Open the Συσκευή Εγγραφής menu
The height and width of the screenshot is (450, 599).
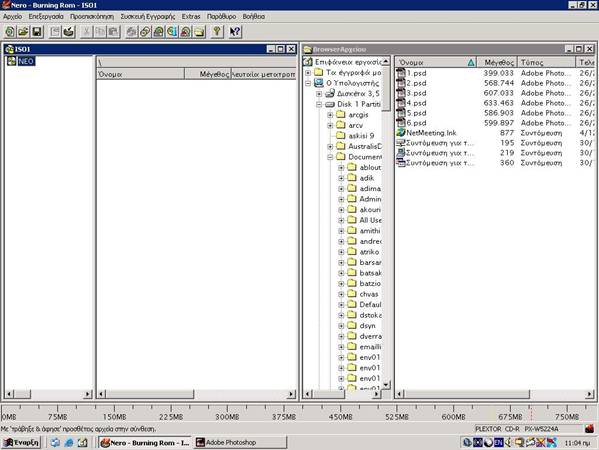point(148,16)
